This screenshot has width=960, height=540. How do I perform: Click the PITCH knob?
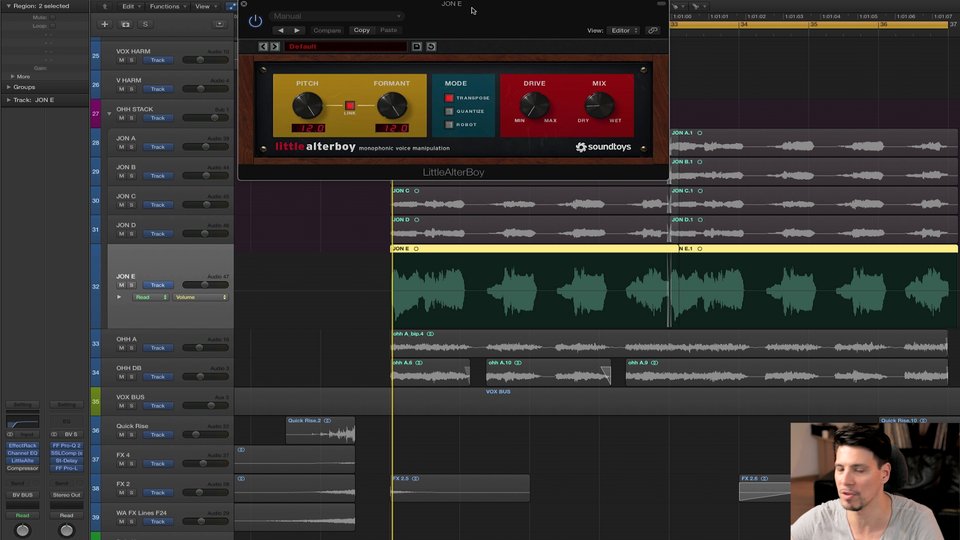(x=307, y=105)
